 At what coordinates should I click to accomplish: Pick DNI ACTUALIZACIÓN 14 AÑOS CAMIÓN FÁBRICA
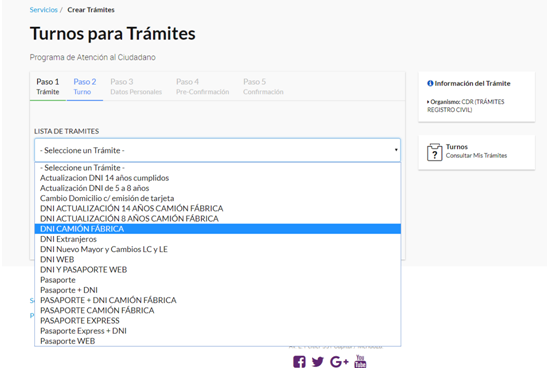click(218, 208)
